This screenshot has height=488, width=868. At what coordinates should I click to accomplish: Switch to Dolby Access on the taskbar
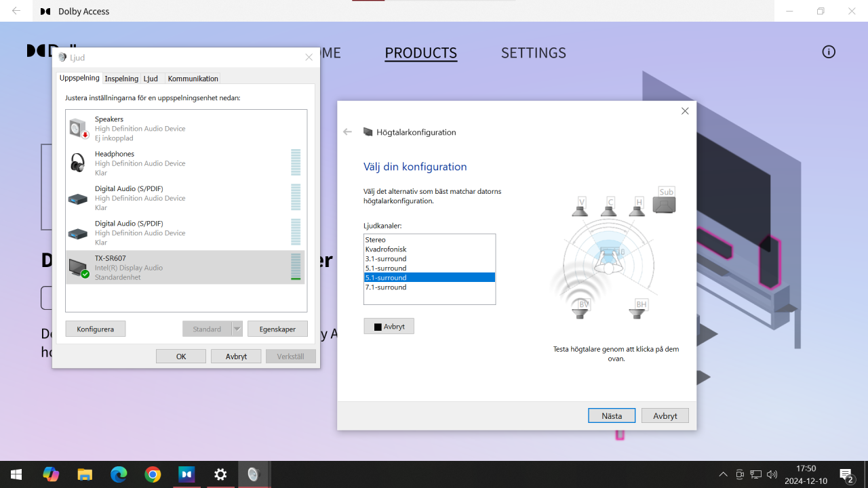click(186, 474)
